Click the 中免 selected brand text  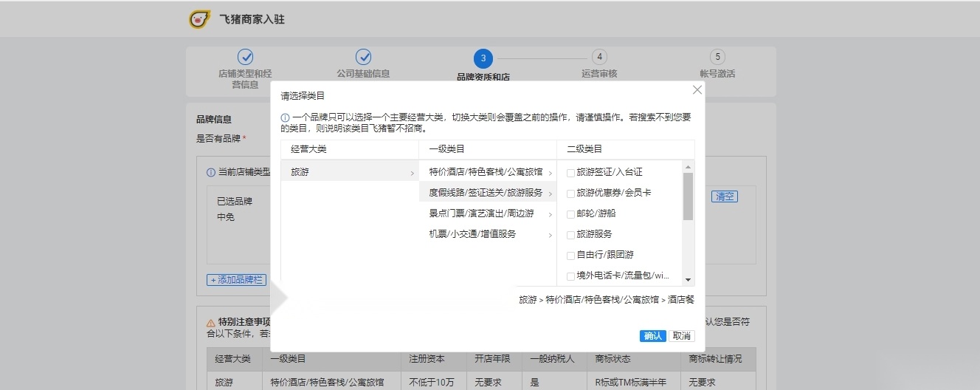click(x=225, y=217)
